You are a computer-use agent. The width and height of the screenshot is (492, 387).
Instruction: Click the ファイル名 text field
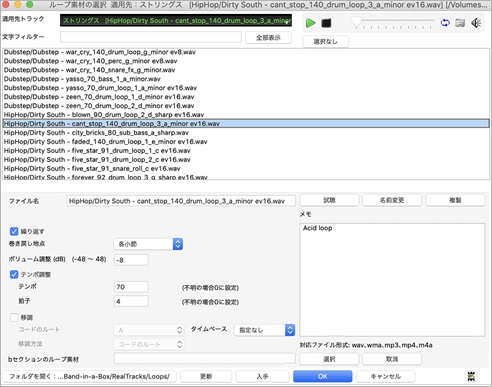pos(181,201)
